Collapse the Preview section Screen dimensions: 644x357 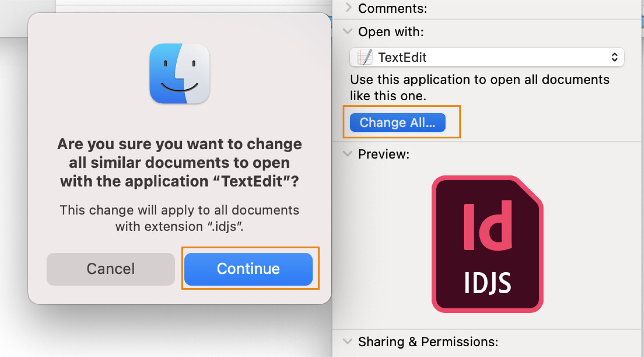pyautogui.click(x=348, y=154)
